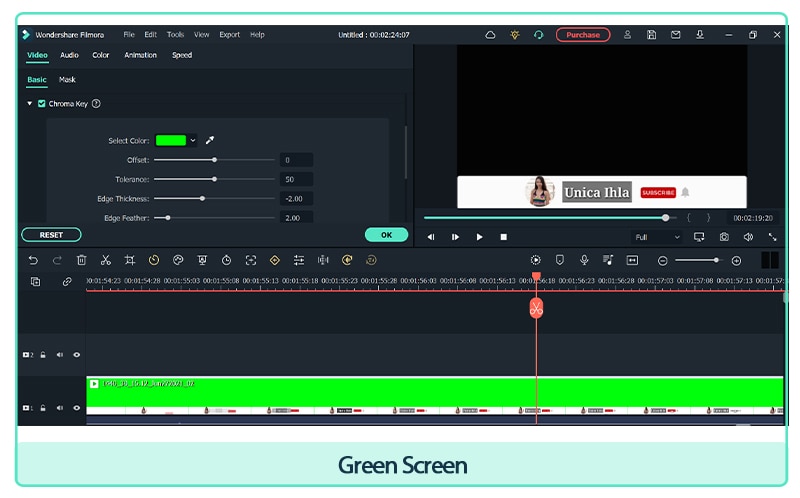Image resolution: width=800 pixels, height=498 pixels.
Task: Click the Edge Thickness slider handle
Action: coord(203,198)
